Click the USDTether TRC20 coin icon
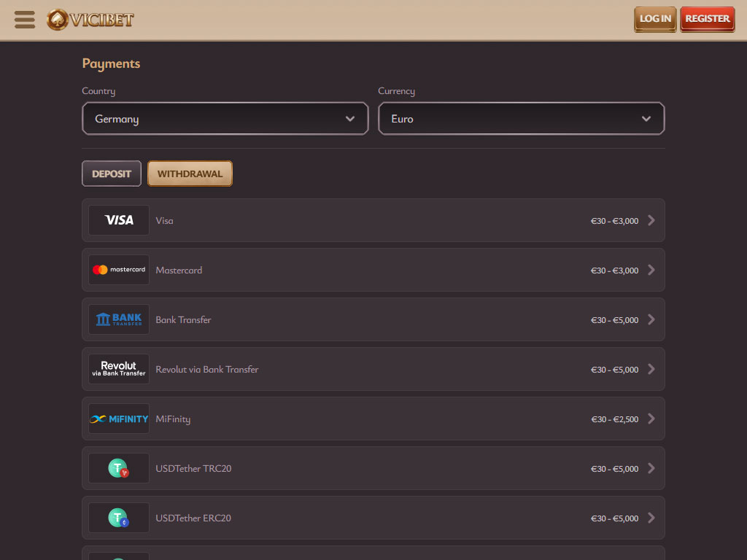Viewport: 747px width, 560px height. tap(119, 468)
